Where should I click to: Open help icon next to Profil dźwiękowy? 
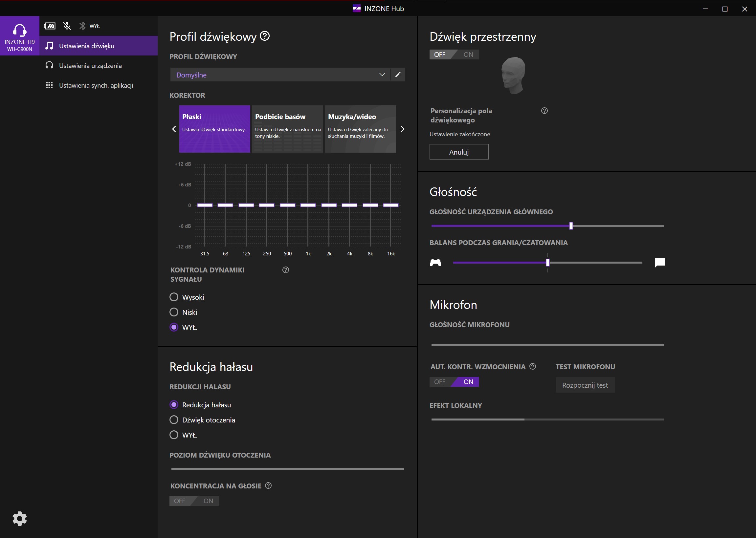click(264, 36)
